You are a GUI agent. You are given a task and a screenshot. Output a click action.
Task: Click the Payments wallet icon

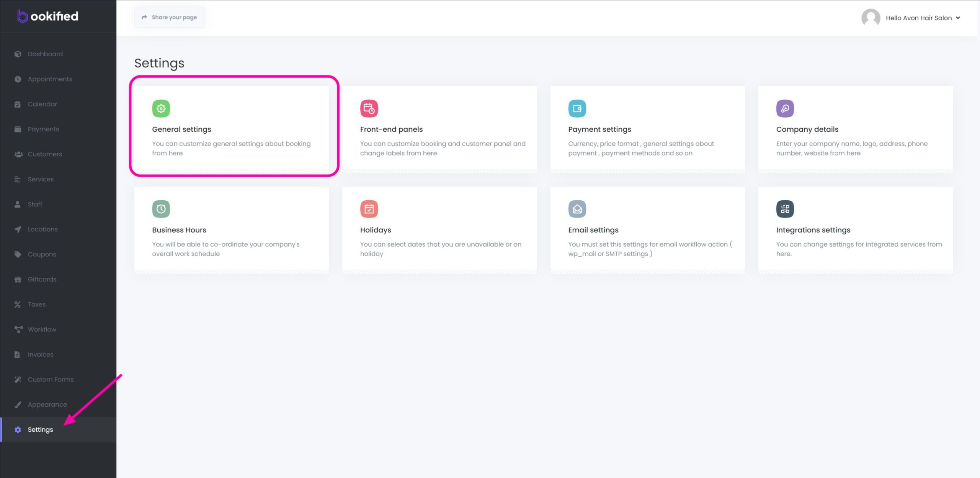tap(18, 129)
